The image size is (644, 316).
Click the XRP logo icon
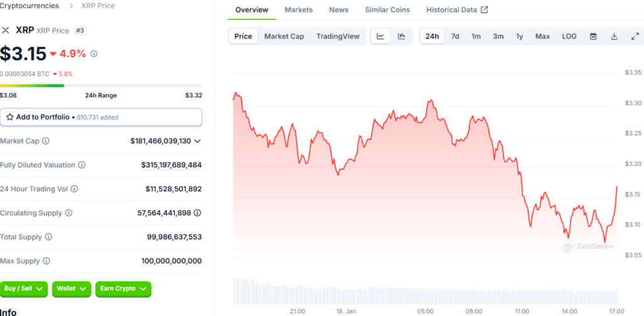(x=6, y=30)
